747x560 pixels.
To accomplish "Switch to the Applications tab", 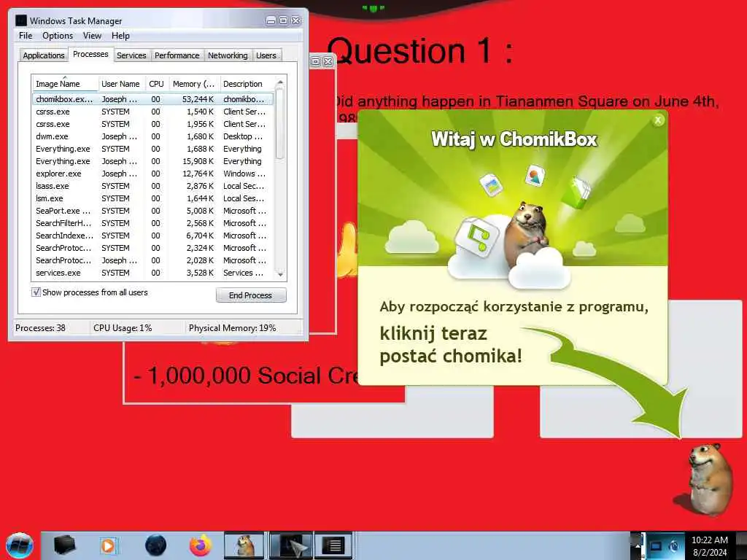I will pyautogui.click(x=43, y=55).
